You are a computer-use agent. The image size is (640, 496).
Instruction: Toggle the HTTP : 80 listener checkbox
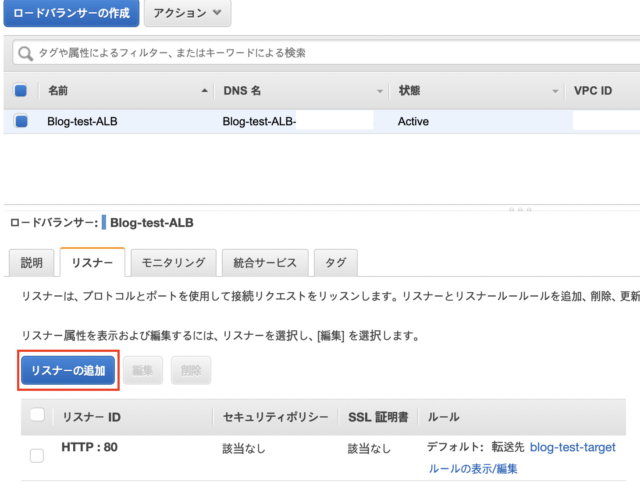pos(37,456)
